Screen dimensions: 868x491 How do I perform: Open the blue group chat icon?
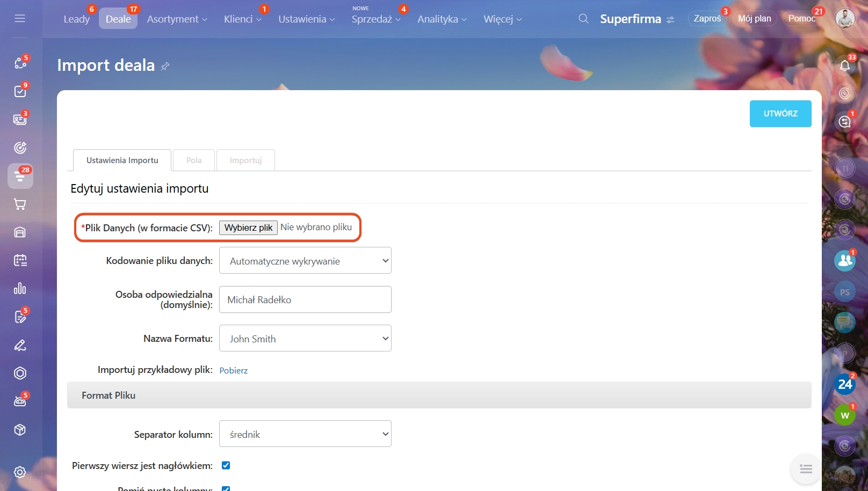[x=845, y=261]
